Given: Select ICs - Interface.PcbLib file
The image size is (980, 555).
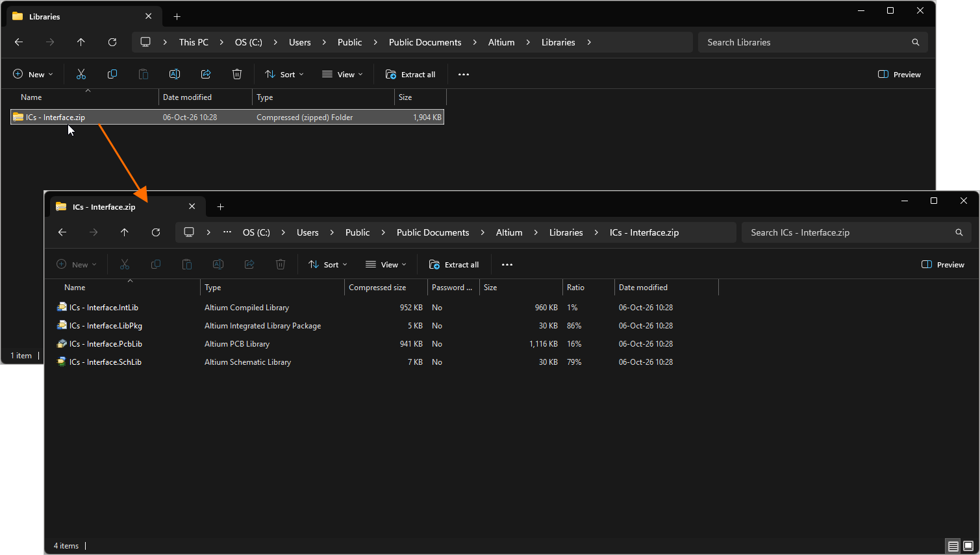Looking at the screenshot, I should click(x=106, y=344).
